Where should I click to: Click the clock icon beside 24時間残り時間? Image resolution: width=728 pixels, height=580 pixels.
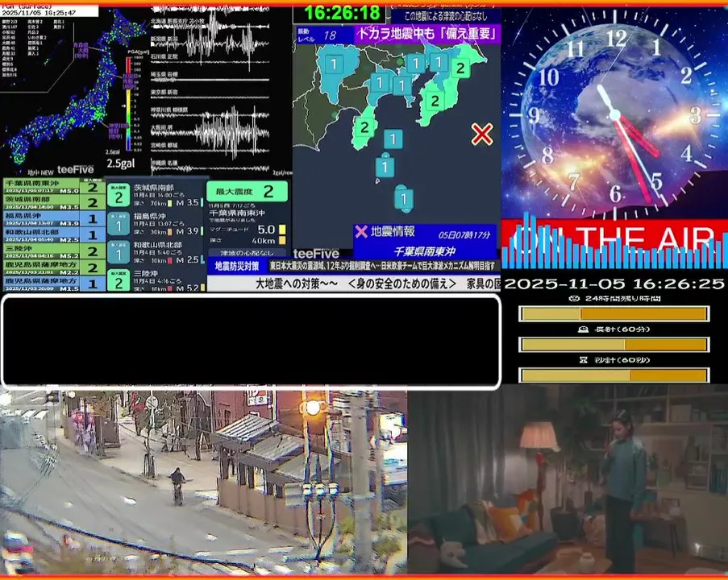coord(574,298)
